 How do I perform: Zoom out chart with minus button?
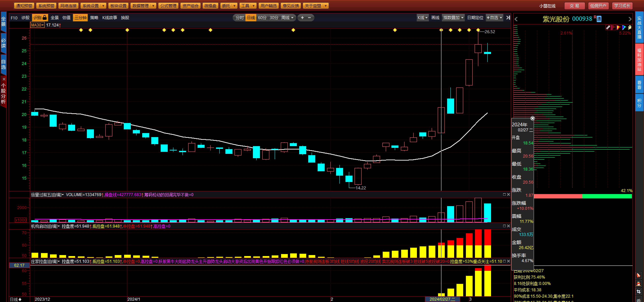[309, 17]
